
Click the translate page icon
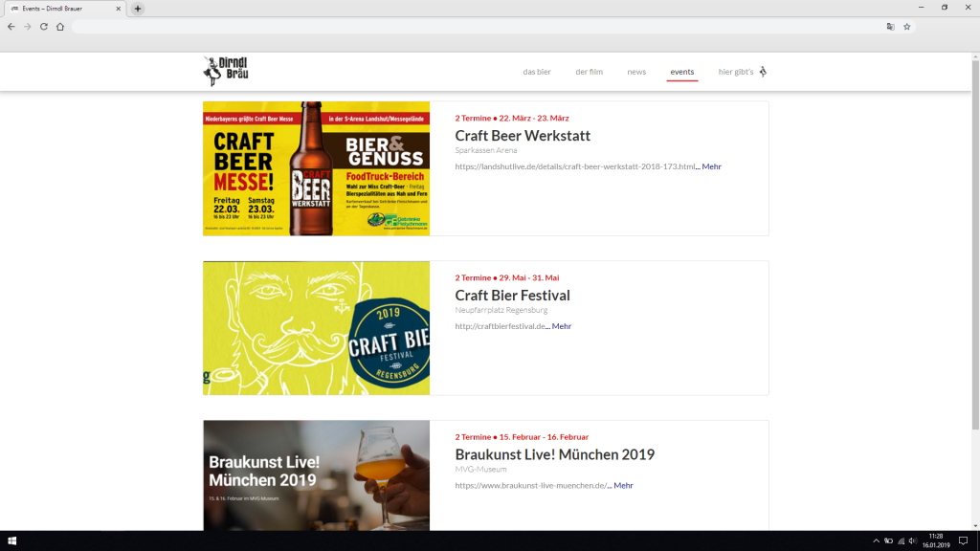(x=891, y=27)
